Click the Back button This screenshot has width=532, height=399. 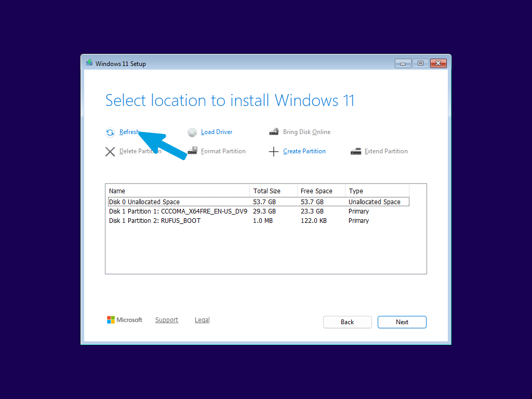[347, 322]
